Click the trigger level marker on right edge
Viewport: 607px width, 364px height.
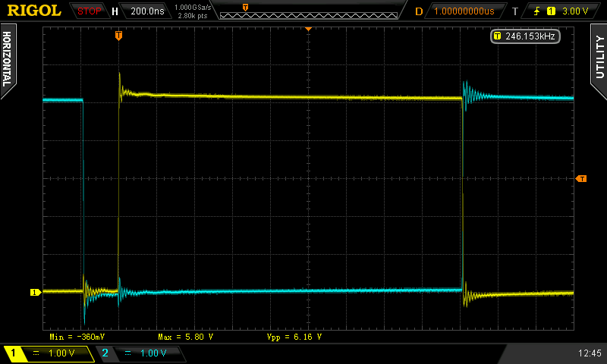(x=581, y=179)
